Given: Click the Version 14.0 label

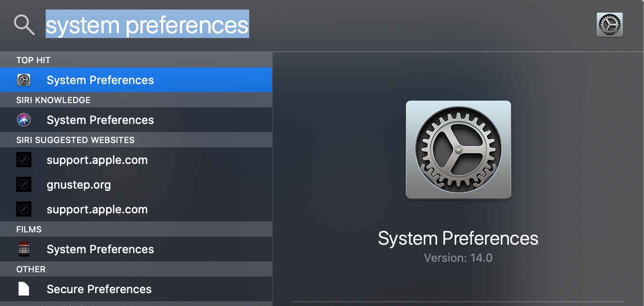Looking at the screenshot, I should (458, 258).
